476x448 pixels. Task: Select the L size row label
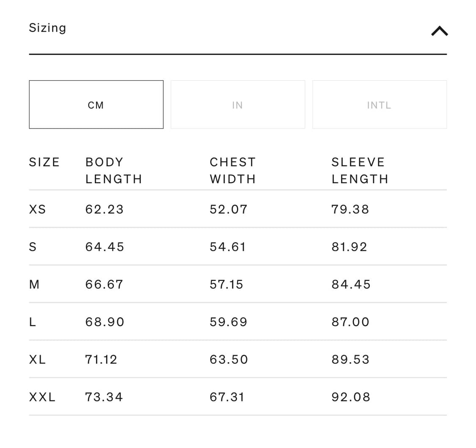click(33, 322)
